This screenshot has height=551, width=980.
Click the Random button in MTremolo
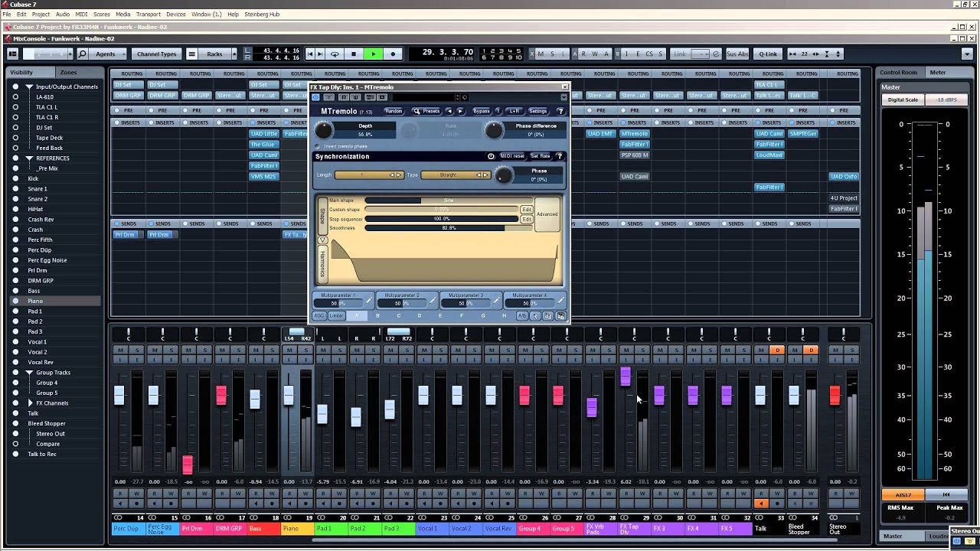(394, 111)
